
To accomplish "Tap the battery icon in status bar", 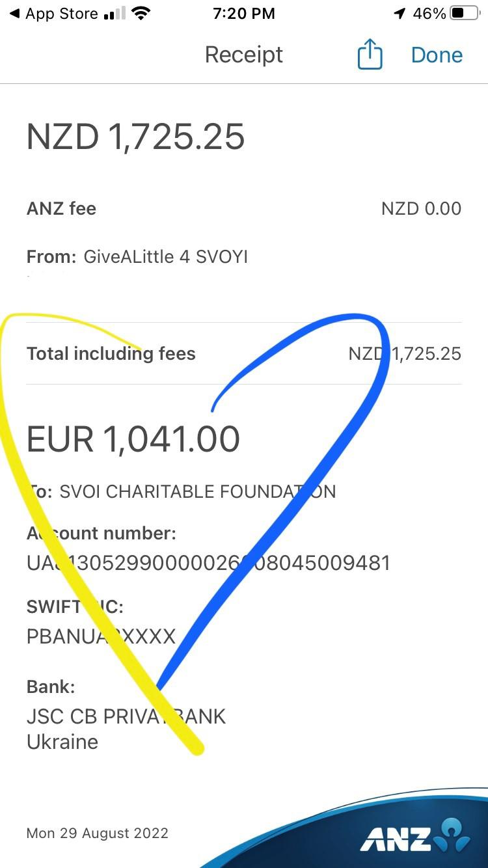I will [x=465, y=14].
